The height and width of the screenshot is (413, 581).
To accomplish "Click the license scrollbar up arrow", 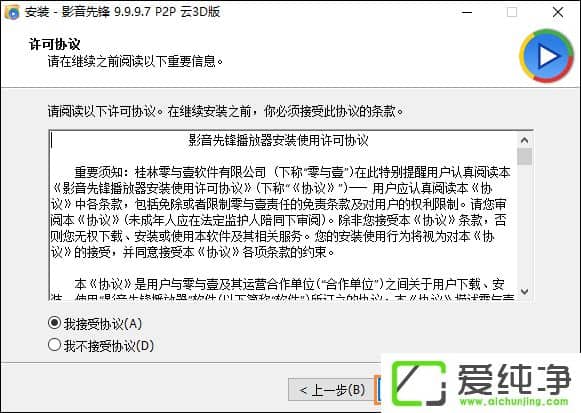I will pos(524,140).
